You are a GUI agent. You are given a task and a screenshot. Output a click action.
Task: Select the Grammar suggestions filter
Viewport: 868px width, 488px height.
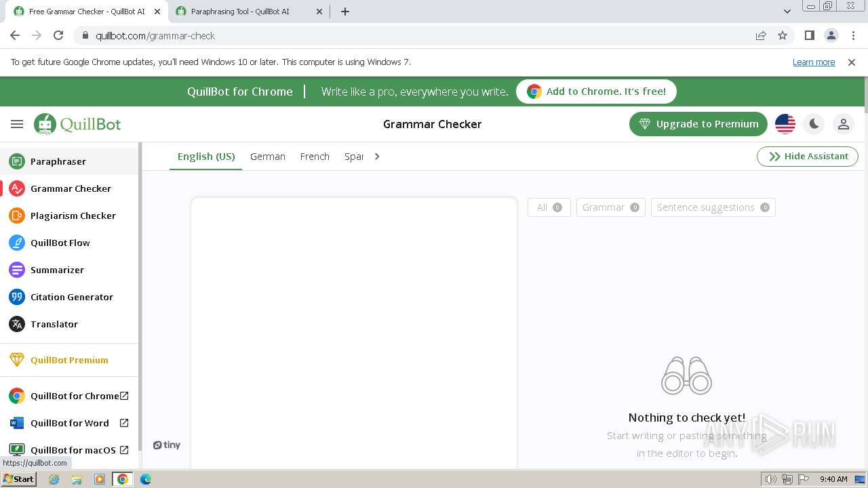[x=611, y=207]
